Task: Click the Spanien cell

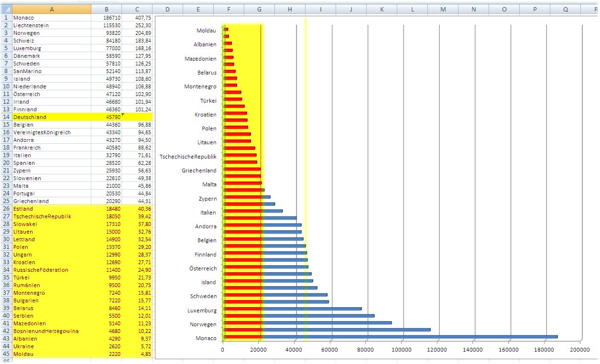Action: click(52, 163)
